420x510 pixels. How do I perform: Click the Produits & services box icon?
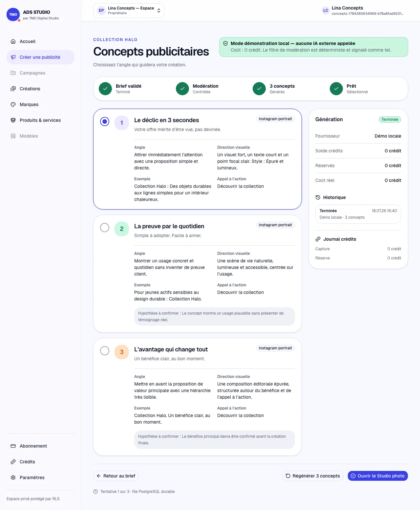point(13,120)
